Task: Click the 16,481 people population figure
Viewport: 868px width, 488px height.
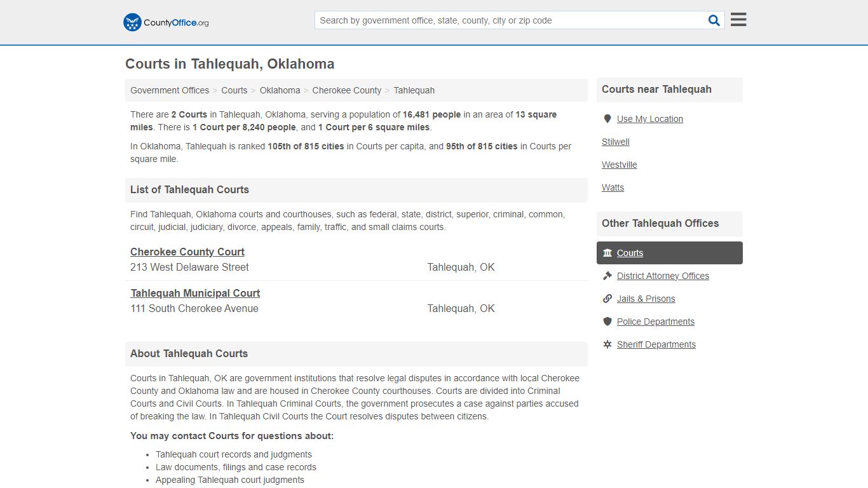Action: [x=431, y=114]
